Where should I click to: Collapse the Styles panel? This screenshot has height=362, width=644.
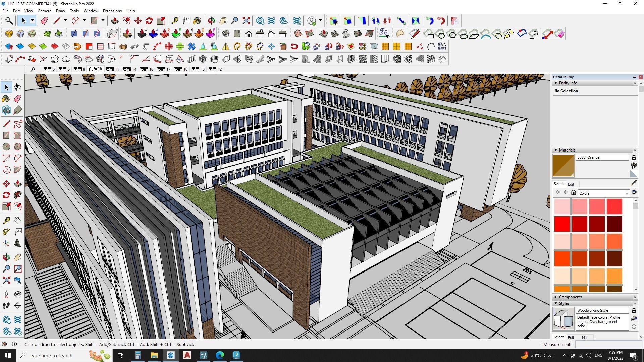click(556, 303)
